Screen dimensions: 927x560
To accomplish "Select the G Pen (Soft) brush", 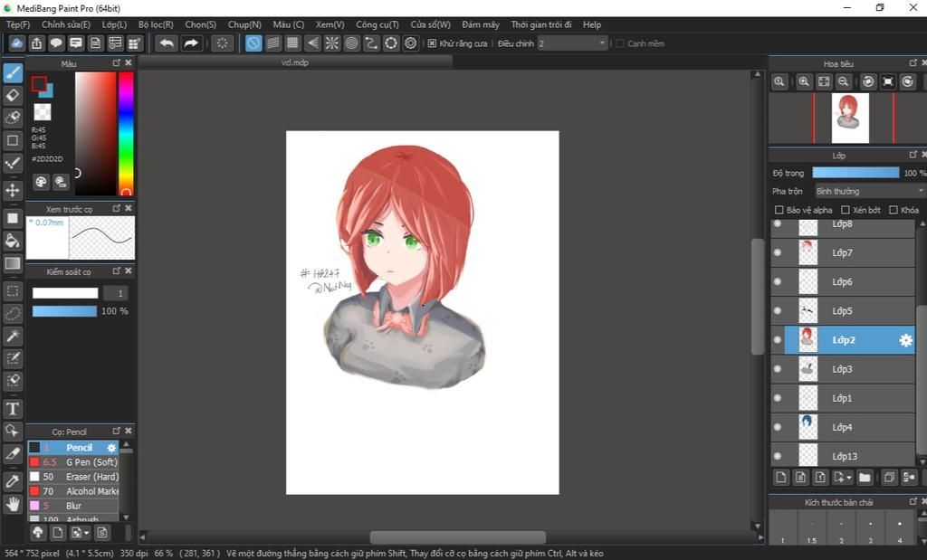I will [74, 462].
